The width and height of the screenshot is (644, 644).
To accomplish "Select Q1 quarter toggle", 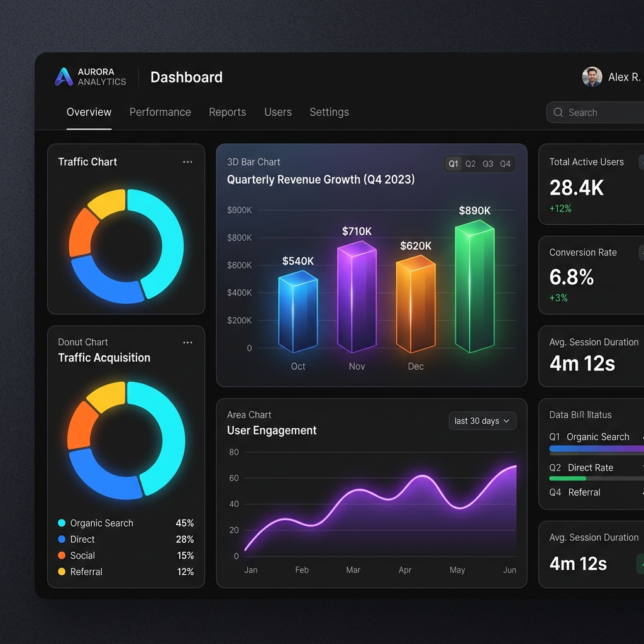I will coord(453,164).
